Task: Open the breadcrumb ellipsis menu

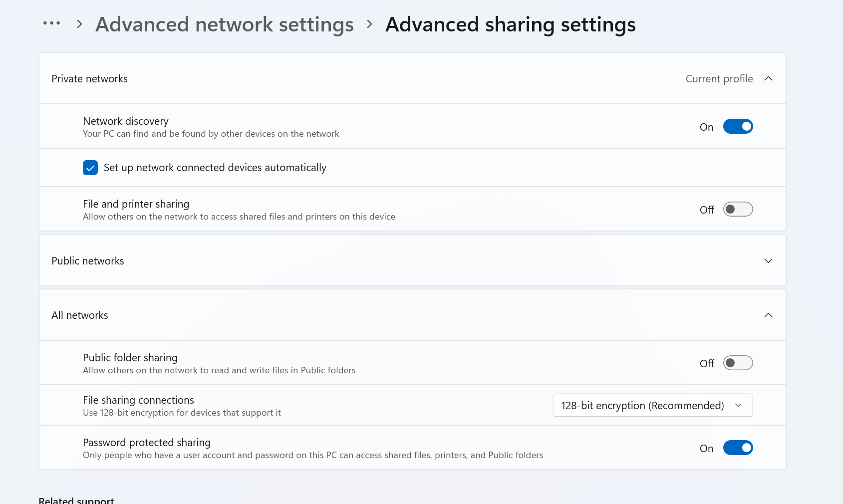Action: [x=51, y=23]
